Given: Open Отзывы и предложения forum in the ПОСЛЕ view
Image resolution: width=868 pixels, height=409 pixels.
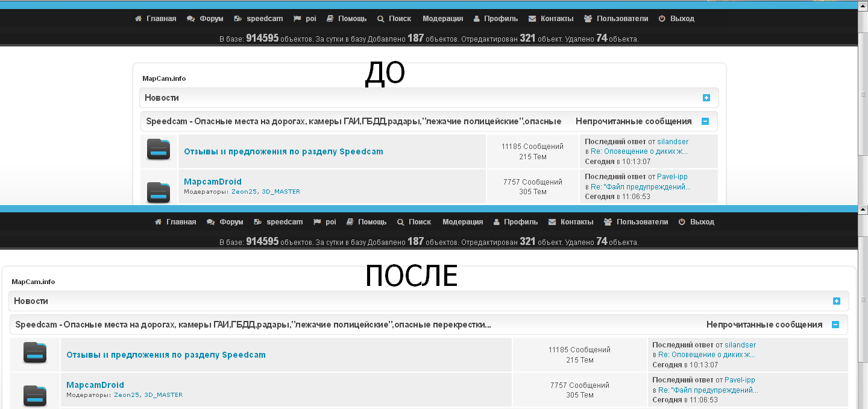Looking at the screenshot, I should [166, 355].
